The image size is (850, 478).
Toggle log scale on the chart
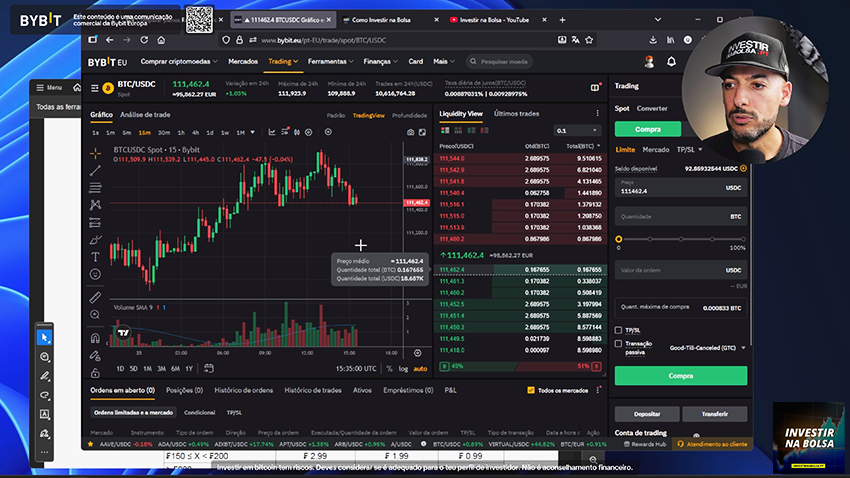[403, 369]
